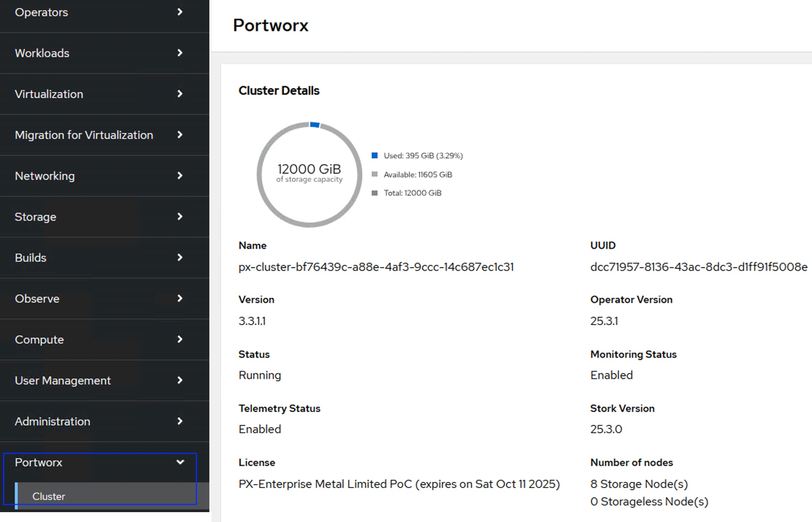Collapse the Portworx section down-arrow

[180, 462]
